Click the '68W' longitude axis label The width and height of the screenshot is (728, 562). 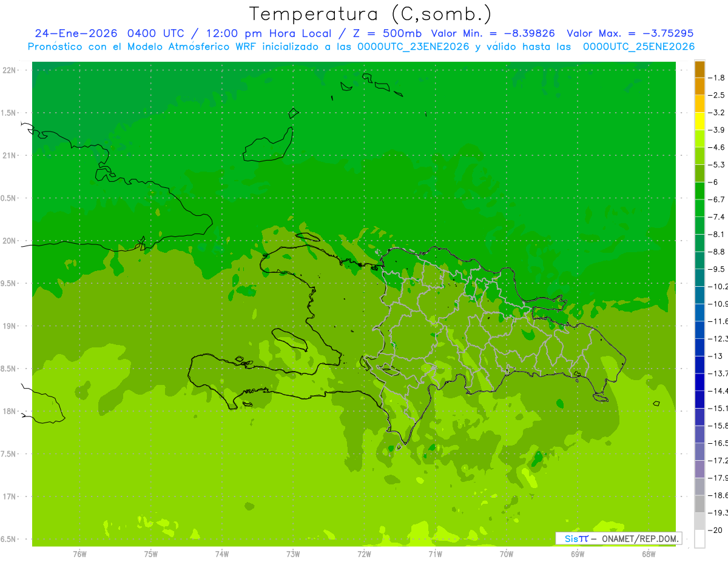point(649,554)
